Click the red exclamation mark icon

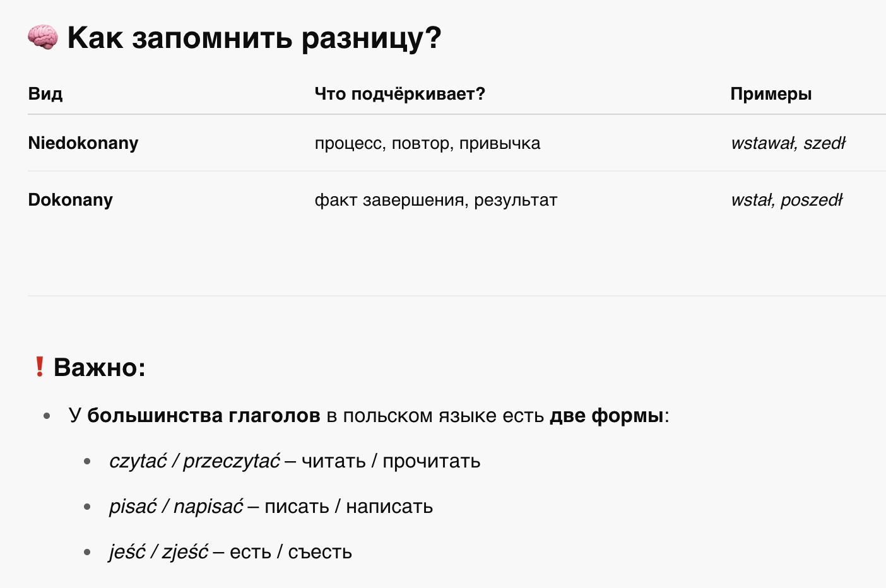click(39, 367)
